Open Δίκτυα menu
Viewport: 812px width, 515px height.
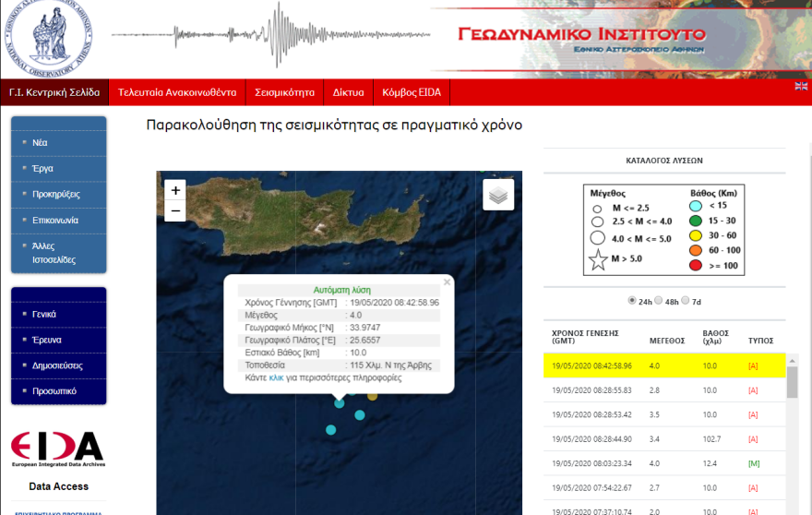[x=348, y=92]
